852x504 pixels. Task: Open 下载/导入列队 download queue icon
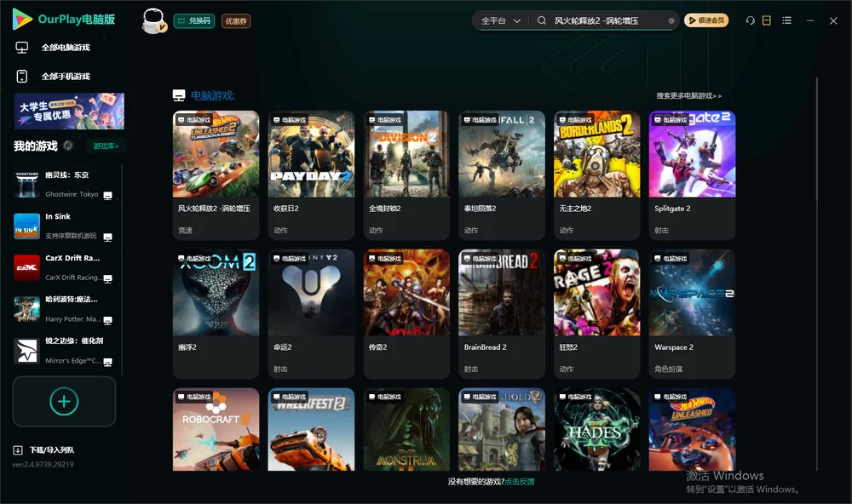[x=18, y=450]
